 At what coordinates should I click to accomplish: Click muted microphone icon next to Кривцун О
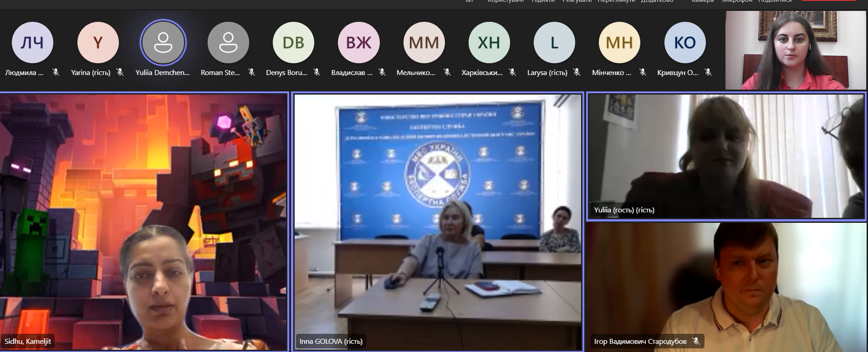tap(708, 72)
